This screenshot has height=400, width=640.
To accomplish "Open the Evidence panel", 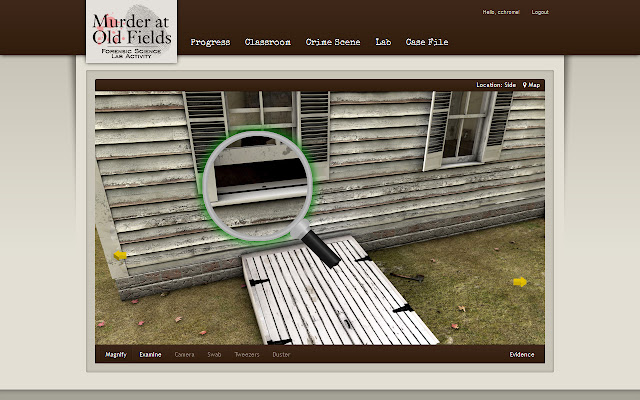I will 522,354.
